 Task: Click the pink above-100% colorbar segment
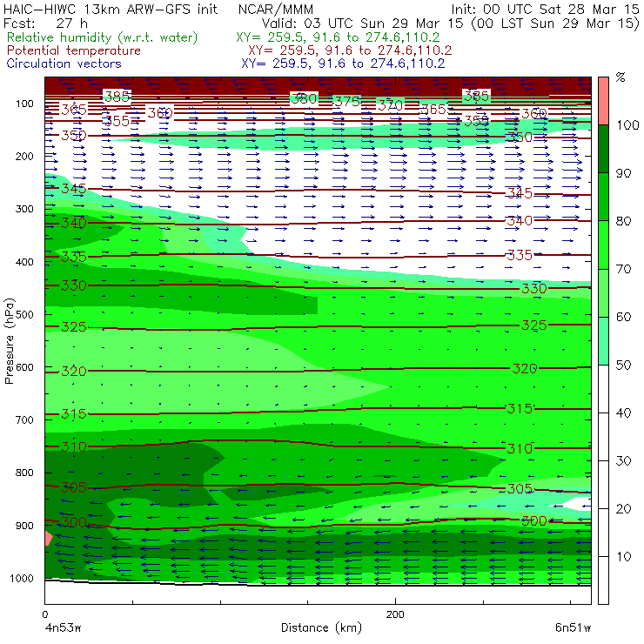(x=603, y=101)
